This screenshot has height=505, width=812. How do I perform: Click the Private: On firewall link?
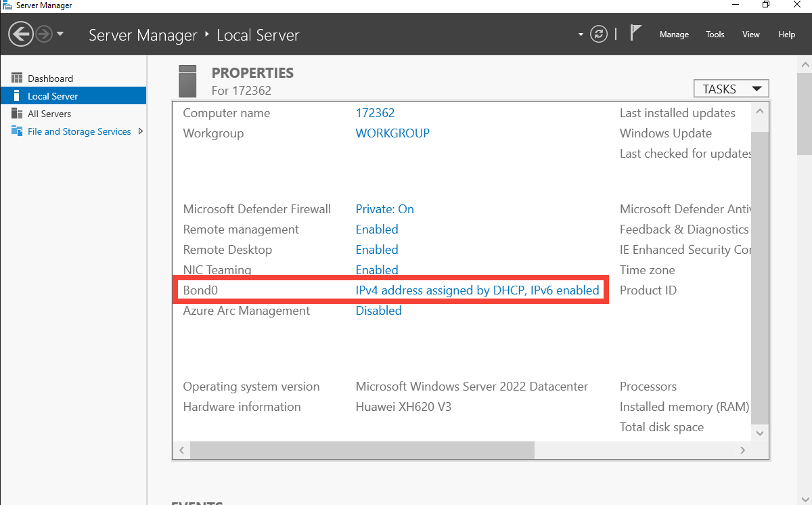[x=384, y=209]
